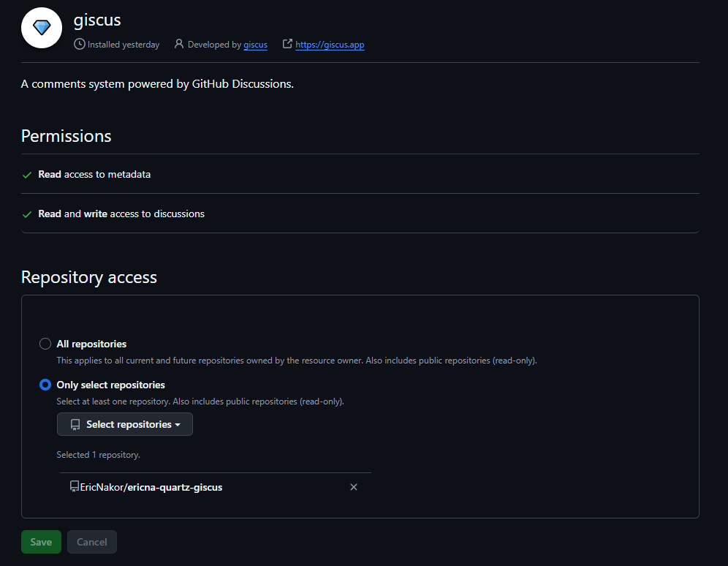This screenshot has width=728, height=566.
Task: Remove ericna-quartz-giscus with the X button
Action: click(x=354, y=487)
